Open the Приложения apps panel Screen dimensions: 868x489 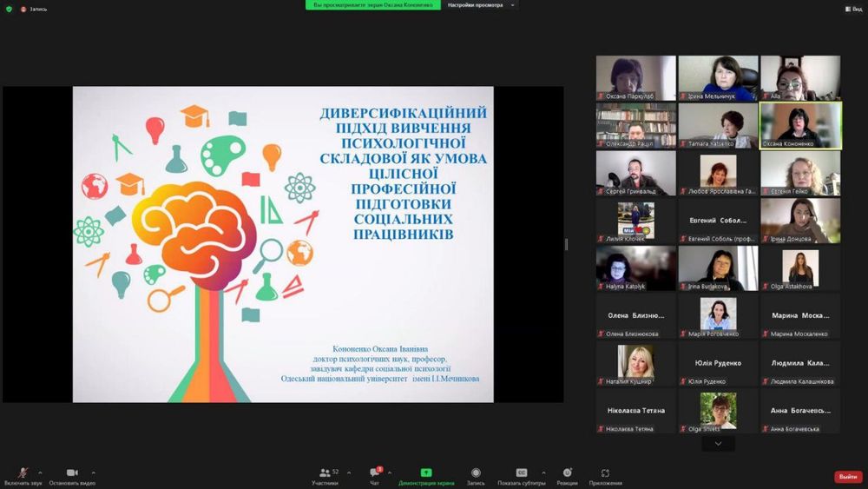click(605, 473)
